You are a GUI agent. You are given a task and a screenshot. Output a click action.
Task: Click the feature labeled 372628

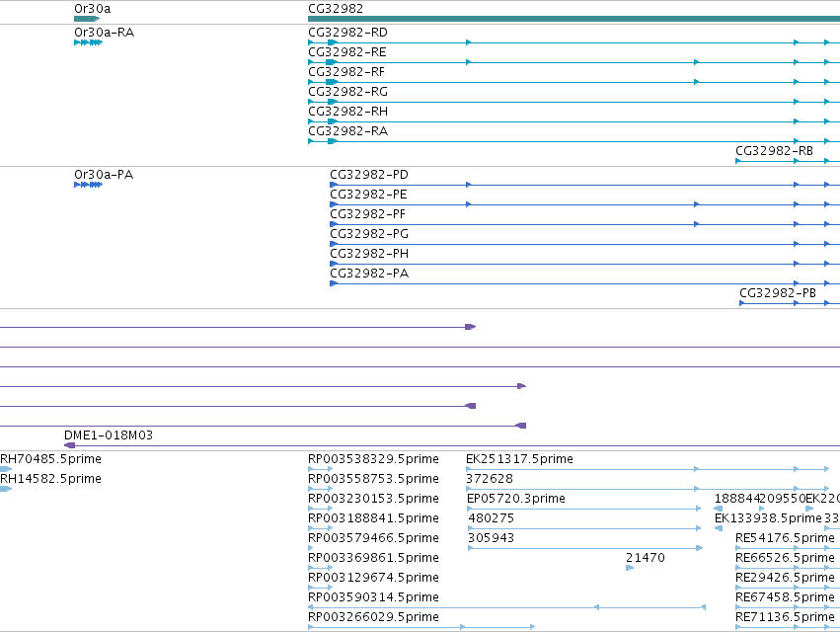490,479
